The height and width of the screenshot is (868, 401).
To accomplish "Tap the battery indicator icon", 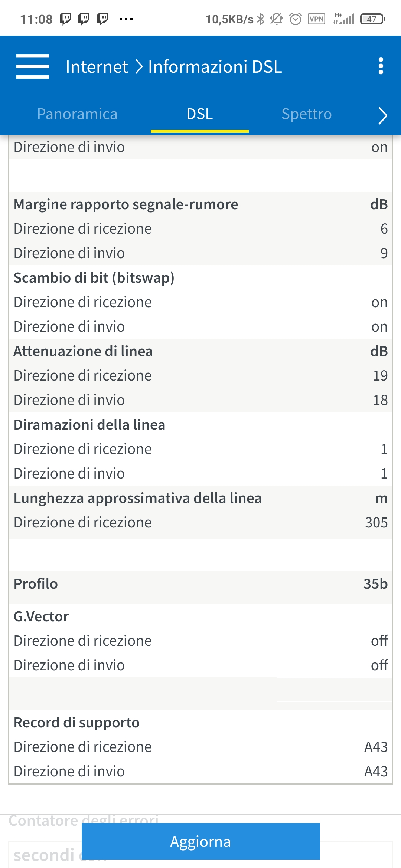I will (x=373, y=19).
